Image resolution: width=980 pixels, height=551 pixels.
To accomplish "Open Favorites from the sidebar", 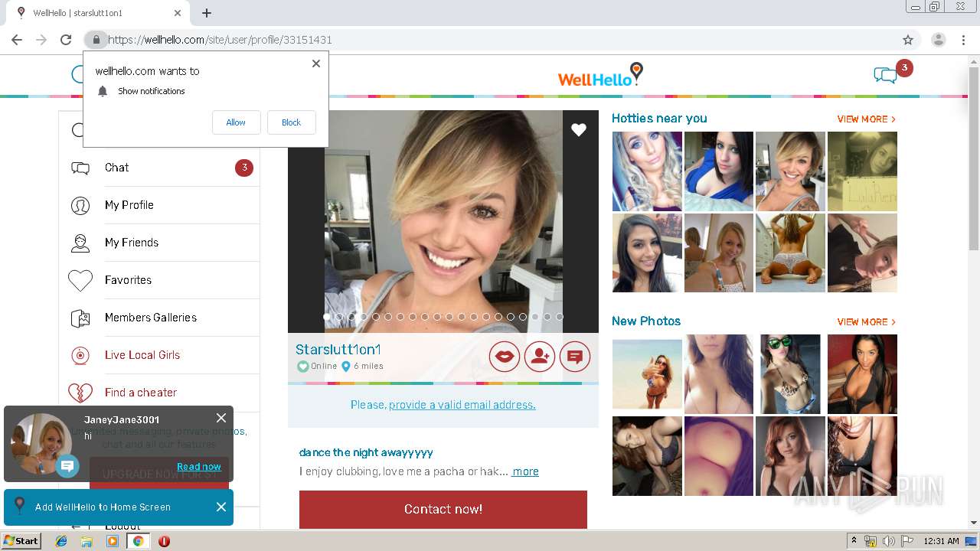I will pyautogui.click(x=128, y=280).
